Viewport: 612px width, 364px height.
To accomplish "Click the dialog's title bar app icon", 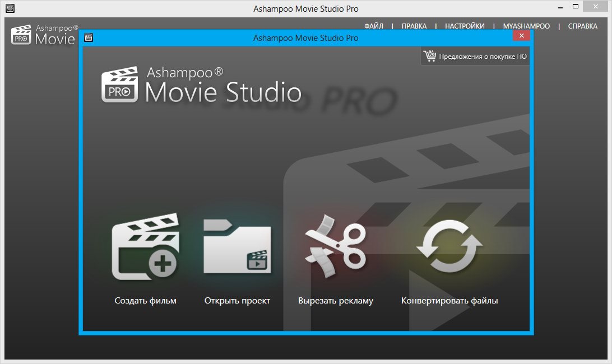I will pyautogui.click(x=89, y=38).
